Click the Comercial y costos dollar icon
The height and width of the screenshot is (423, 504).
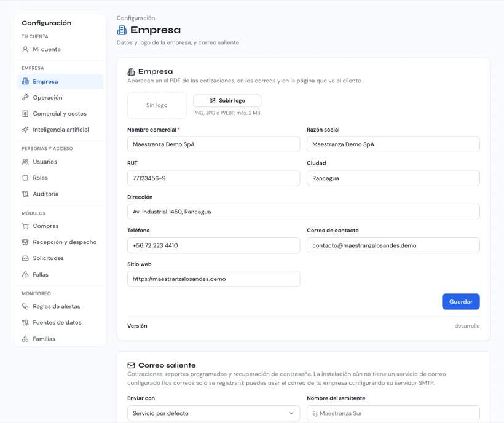25,114
